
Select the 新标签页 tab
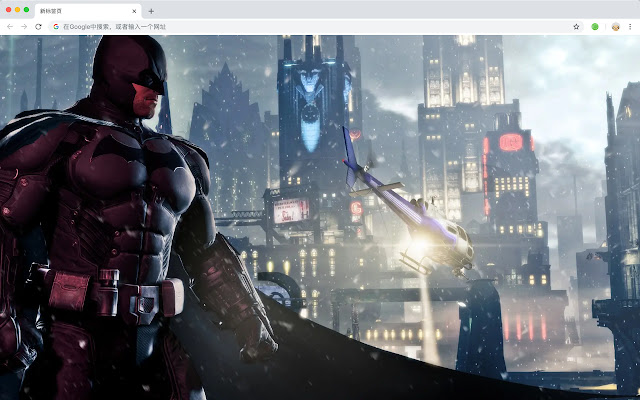coord(88,11)
